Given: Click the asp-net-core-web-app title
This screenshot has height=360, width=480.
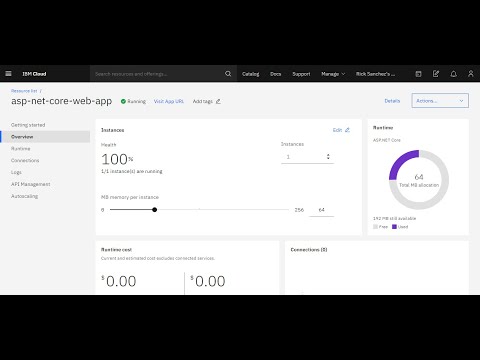Looking at the screenshot, I should [x=62, y=101].
